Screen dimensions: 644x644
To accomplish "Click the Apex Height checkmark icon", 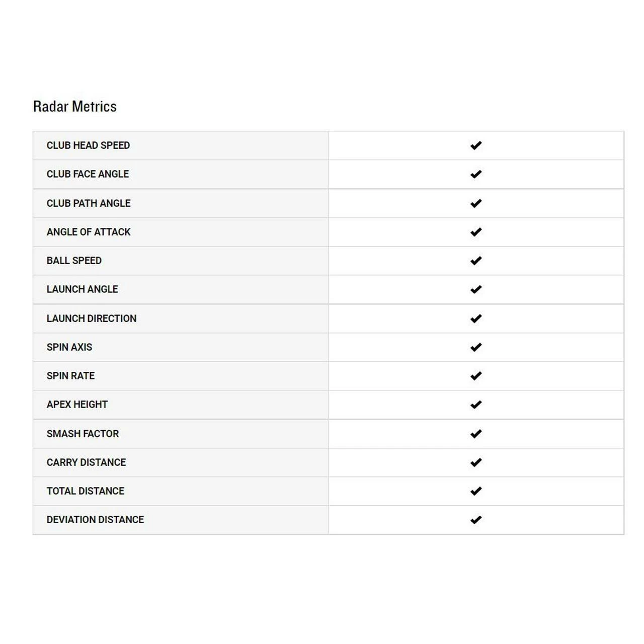I will point(476,405).
